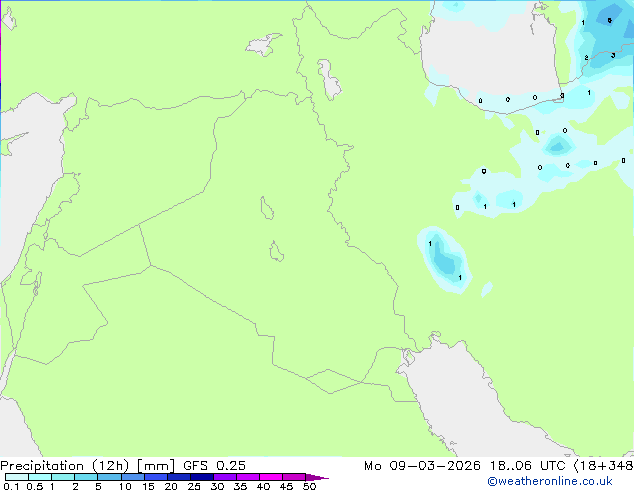
Task: Click the 0.5–1 mm legend color swatch
Action: tap(40, 477)
